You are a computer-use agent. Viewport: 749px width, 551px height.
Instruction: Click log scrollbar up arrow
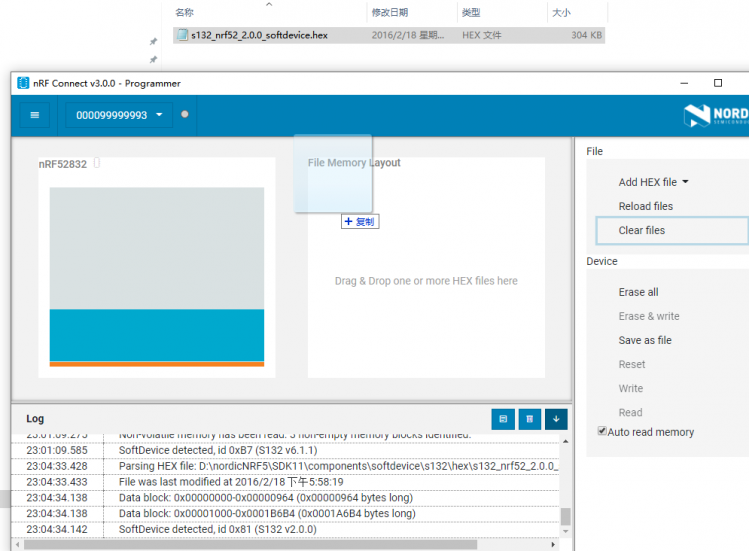click(x=566, y=442)
